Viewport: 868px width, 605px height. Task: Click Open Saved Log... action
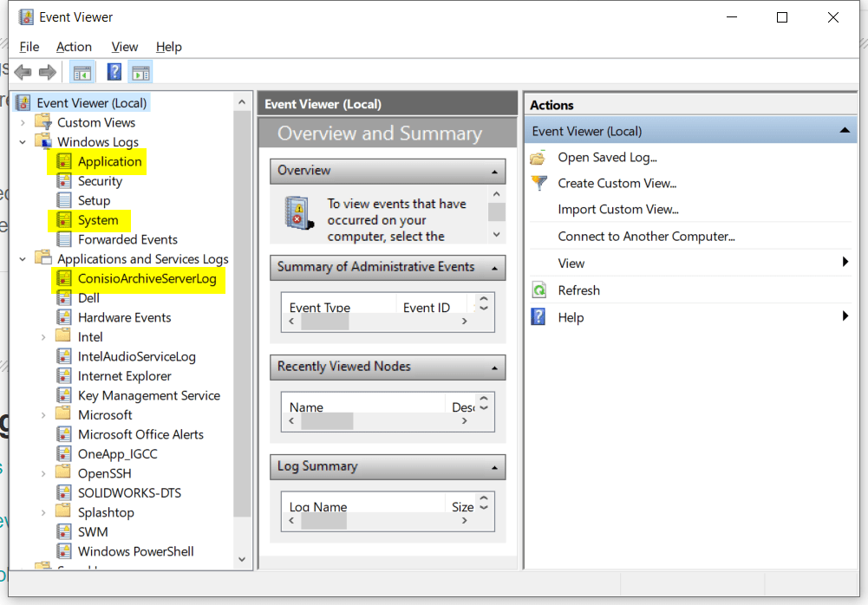(x=607, y=158)
